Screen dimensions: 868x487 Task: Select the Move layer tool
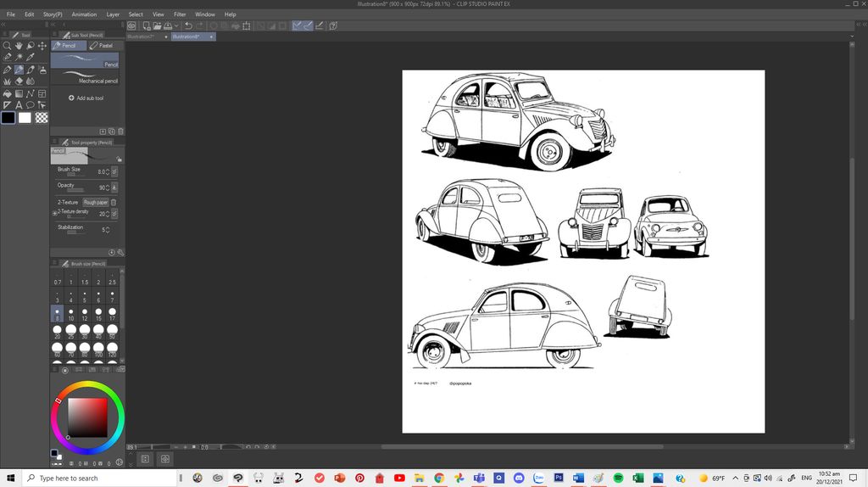point(42,46)
